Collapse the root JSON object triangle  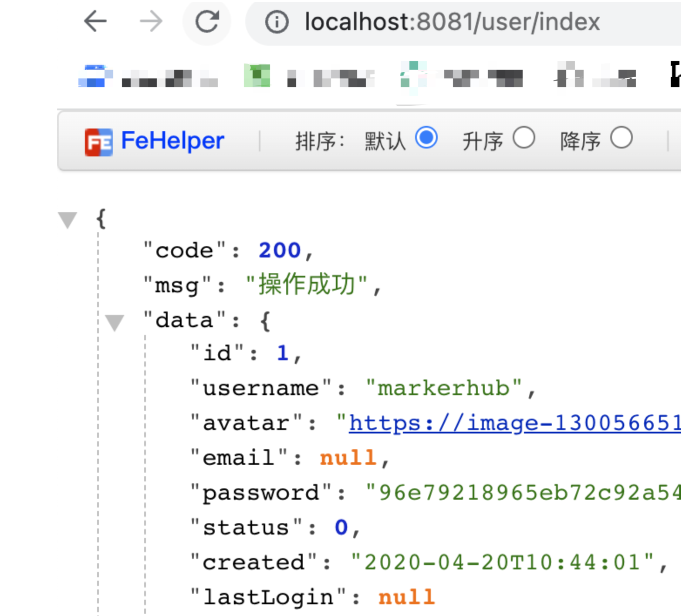tap(68, 220)
